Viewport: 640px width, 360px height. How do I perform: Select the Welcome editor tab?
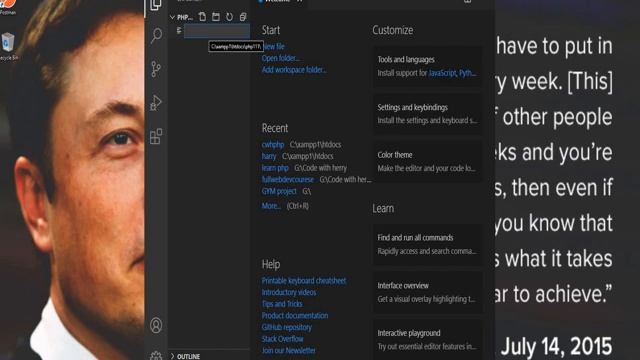[x=281, y=1]
